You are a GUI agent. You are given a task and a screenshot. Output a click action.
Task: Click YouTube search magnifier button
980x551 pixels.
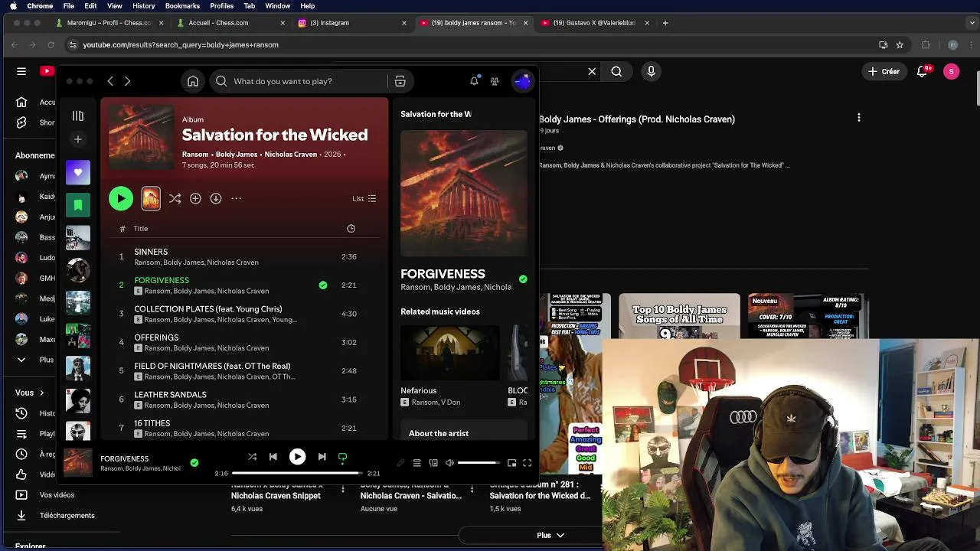tap(616, 71)
